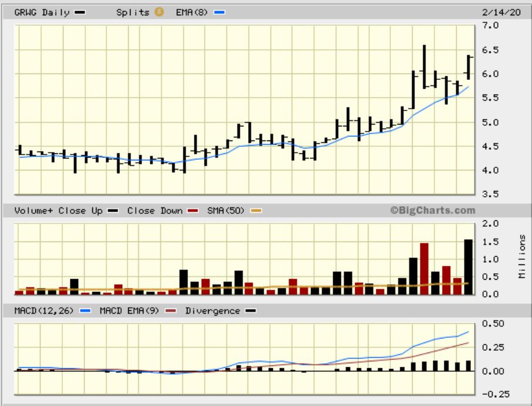Click the Close Down legend text
This screenshot has width=532, height=406.
(155, 210)
